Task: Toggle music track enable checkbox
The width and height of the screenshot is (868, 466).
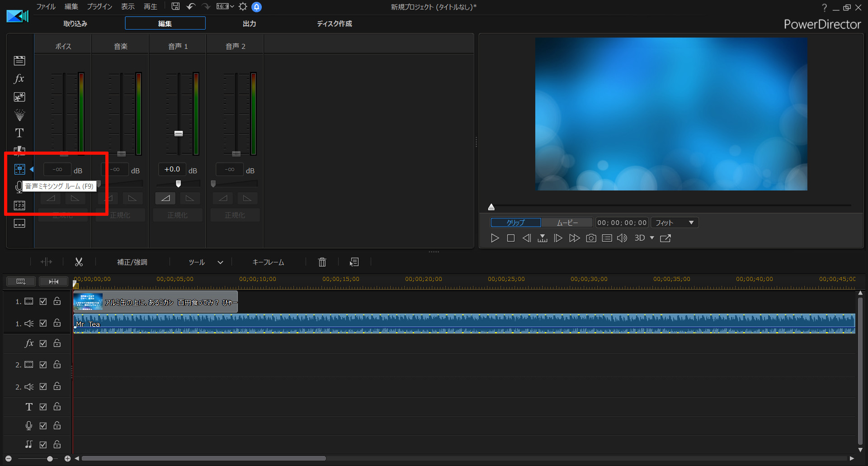Action: pos(43,445)
